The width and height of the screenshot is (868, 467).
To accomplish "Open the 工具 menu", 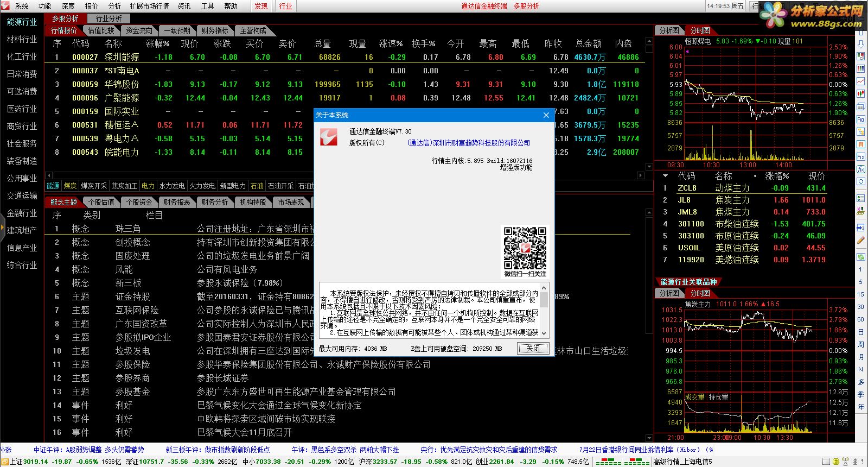I will [x=207, y=6].
